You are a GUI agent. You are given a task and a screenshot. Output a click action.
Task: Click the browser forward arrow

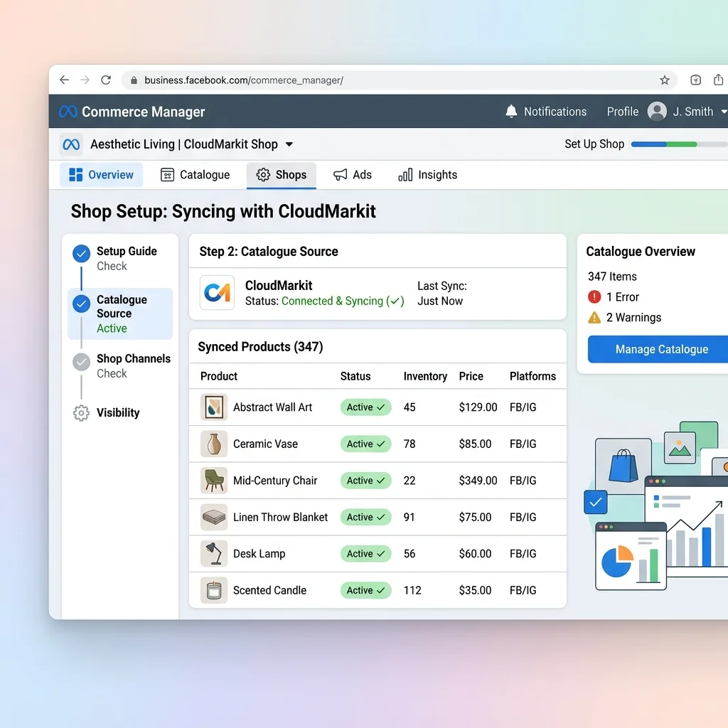point(85,80)
